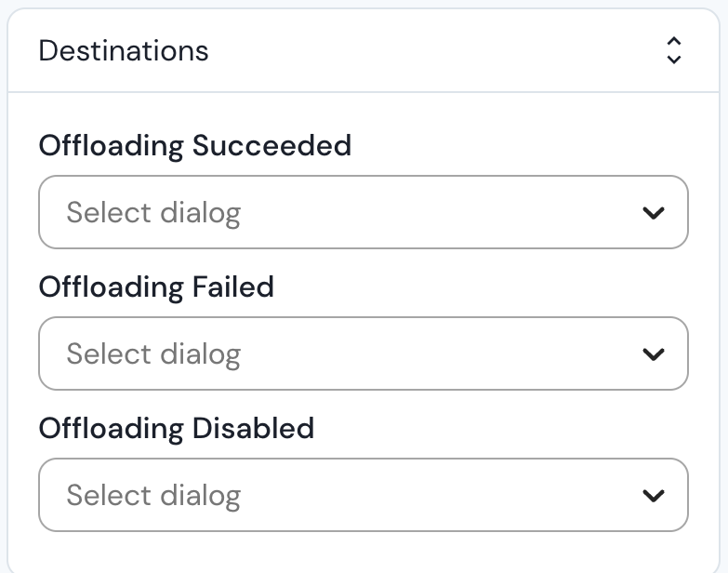Open the Offloading Disabled dropdown
This screenshot has height=573, width=728.
[363, 495]
